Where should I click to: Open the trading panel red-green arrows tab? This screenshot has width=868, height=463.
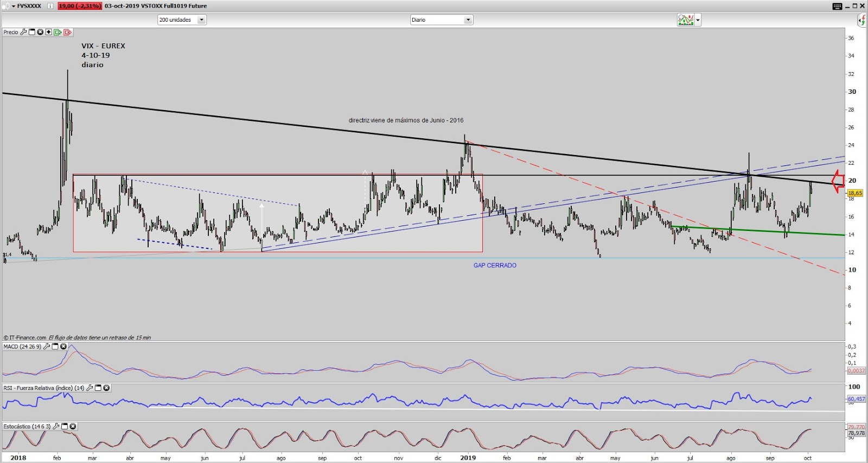[x=861, y=20]
